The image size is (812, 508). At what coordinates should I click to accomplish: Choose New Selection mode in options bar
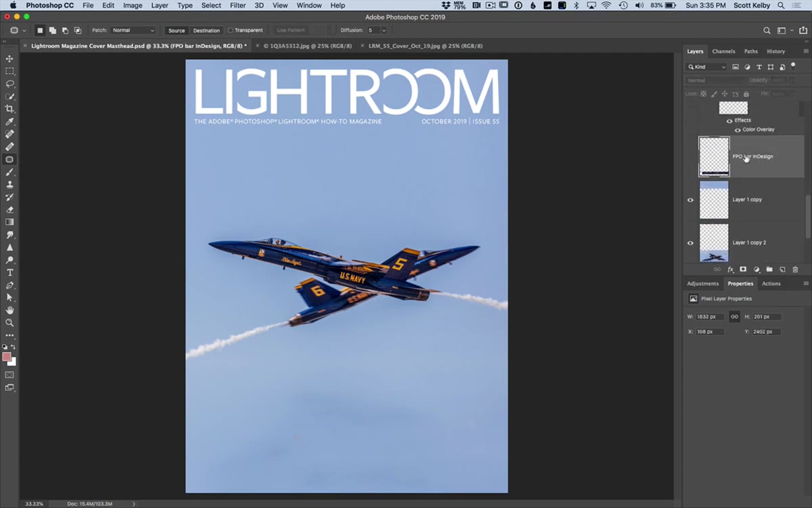coord(40,30)
